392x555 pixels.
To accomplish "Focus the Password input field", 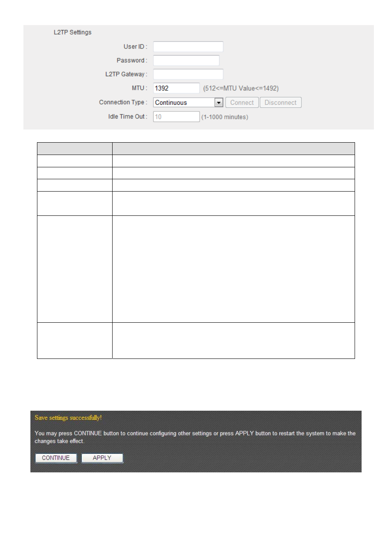I will (186, 60).
